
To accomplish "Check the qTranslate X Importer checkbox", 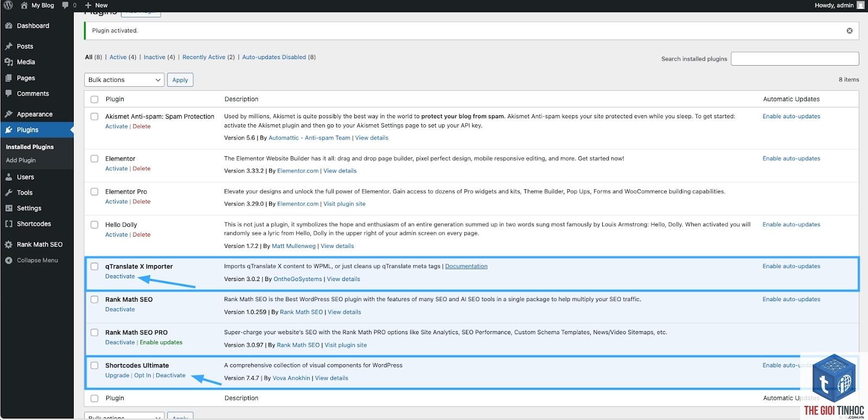I will (94, 266).
